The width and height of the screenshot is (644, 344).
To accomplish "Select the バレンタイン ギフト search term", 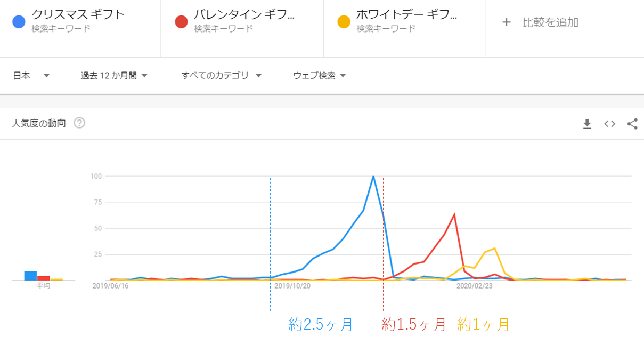I will (244, 14).
